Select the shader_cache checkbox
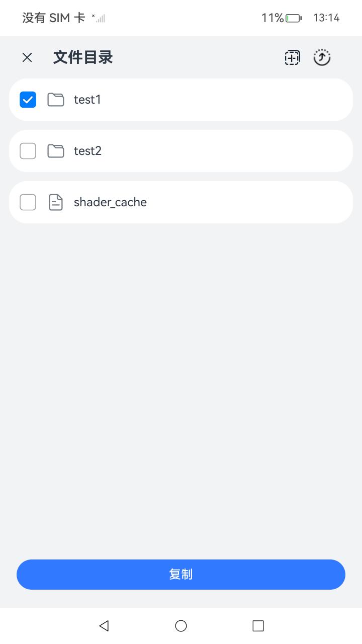Screen dimensions: 362x644 point(28,202)
